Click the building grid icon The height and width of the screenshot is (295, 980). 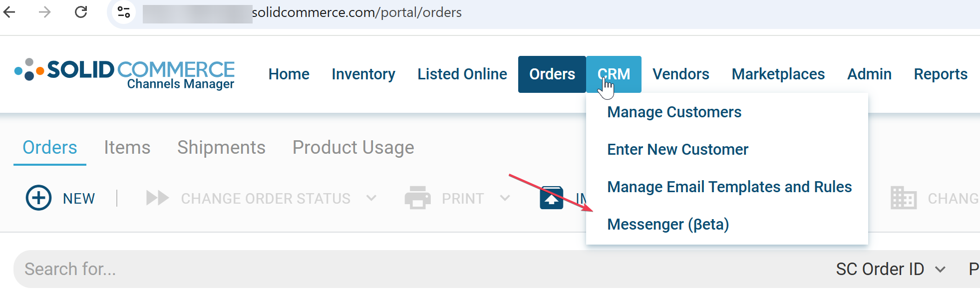point(903,198)
